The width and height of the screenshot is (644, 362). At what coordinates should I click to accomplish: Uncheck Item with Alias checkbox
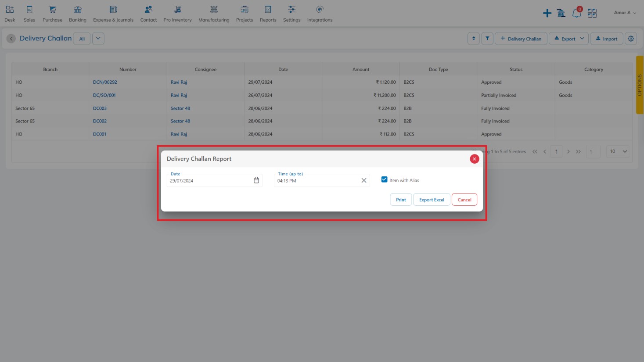click(x=385, y=179)
